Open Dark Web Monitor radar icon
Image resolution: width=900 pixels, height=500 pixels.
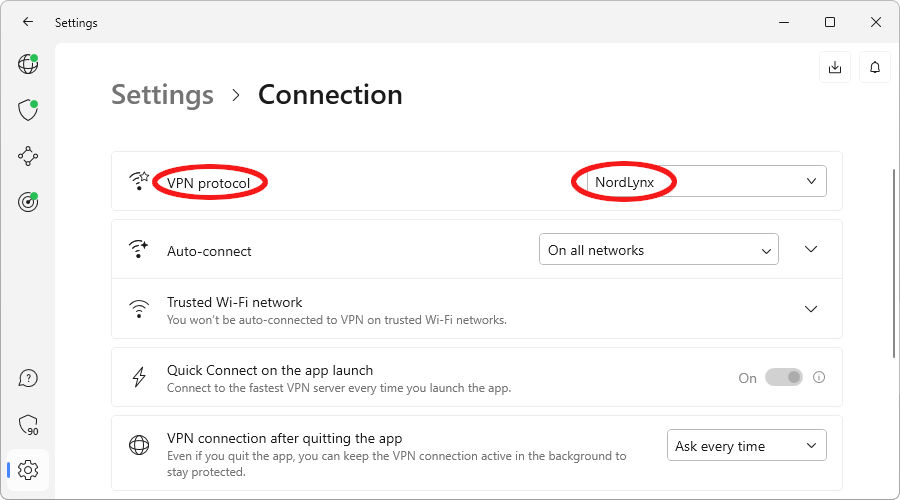click(x=28, y=201)
